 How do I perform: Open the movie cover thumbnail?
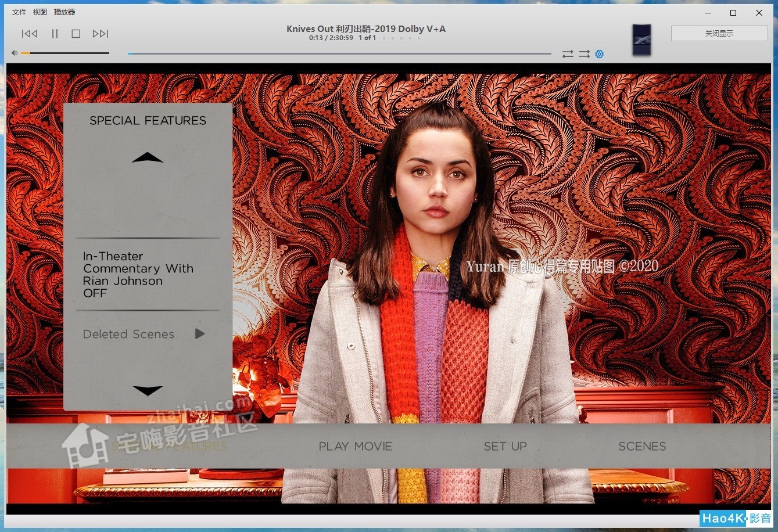641,40
